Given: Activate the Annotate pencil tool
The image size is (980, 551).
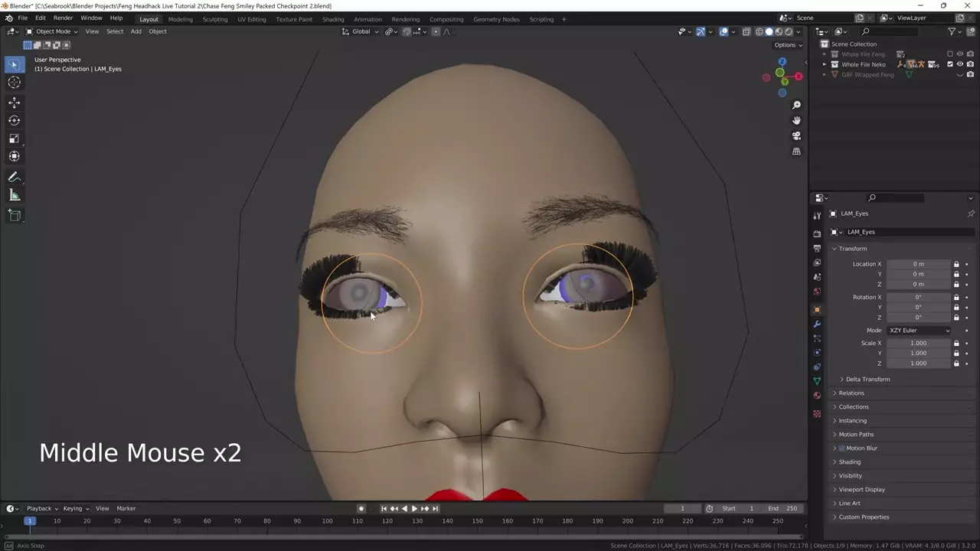Looking at the screenshot, I should click(14, 177).
